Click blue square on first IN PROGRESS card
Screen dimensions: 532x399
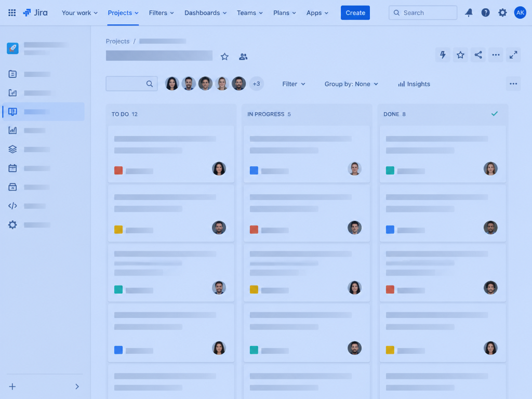click(x=254, y=170)
